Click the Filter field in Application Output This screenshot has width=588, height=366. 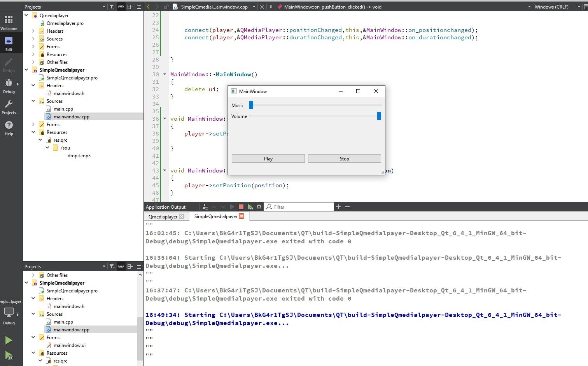[x=299, y=207]
